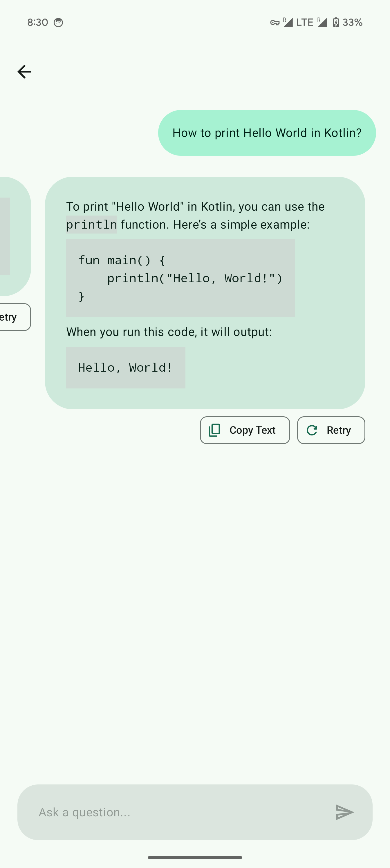Tap the first roaming signal strength icon

click(288, 22)
